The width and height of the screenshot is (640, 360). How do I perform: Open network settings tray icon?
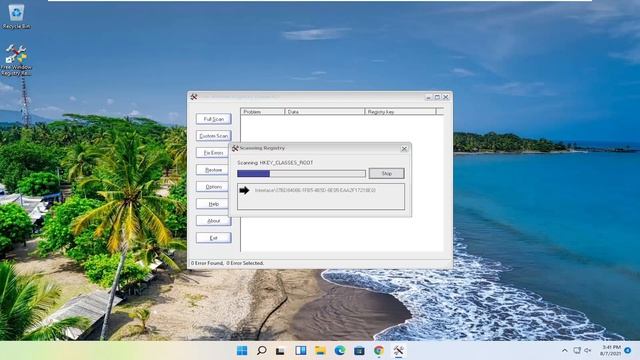[577, 351]
